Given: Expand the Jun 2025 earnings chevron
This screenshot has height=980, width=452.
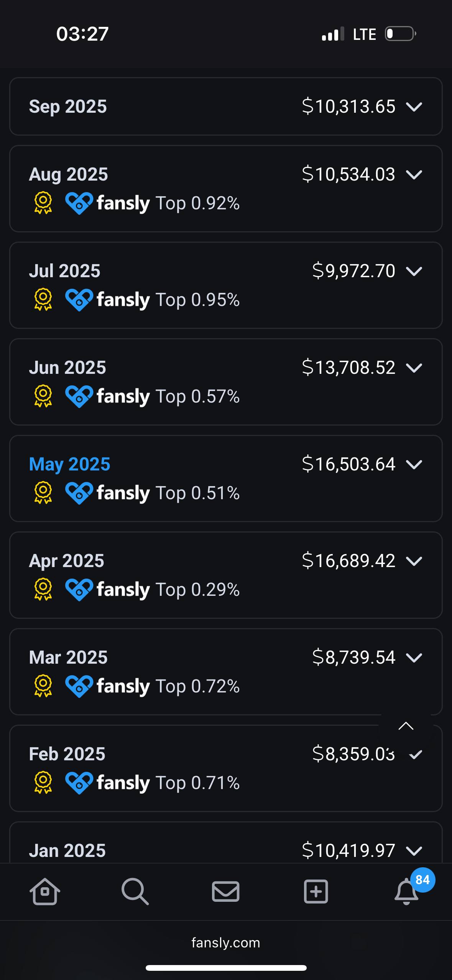Looking at the screenshot, I should [x=414, y=368].
